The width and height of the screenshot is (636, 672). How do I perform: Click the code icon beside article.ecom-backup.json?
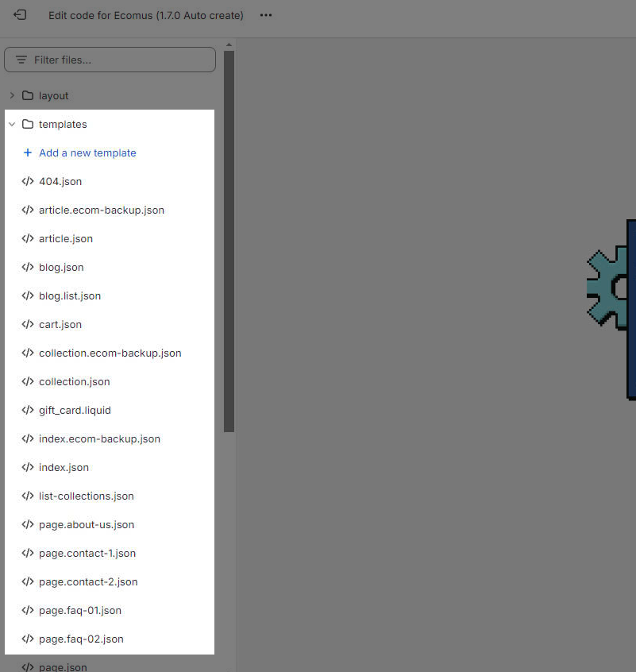(x=28, y=210)
